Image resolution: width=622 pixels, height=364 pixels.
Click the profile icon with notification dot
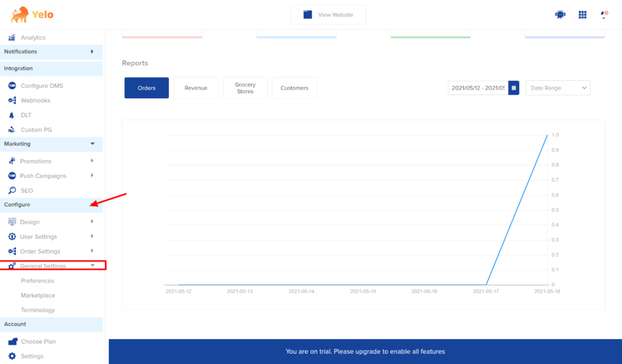pos(604,15)
